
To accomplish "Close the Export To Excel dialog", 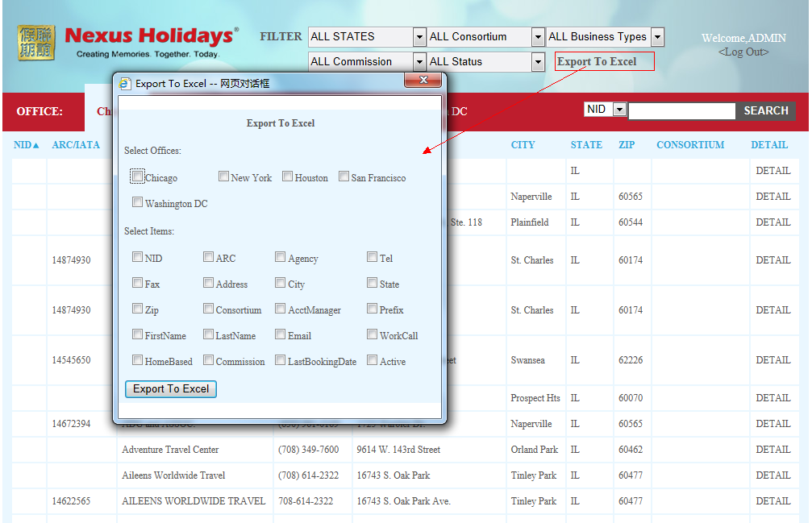I will (423, 80).
